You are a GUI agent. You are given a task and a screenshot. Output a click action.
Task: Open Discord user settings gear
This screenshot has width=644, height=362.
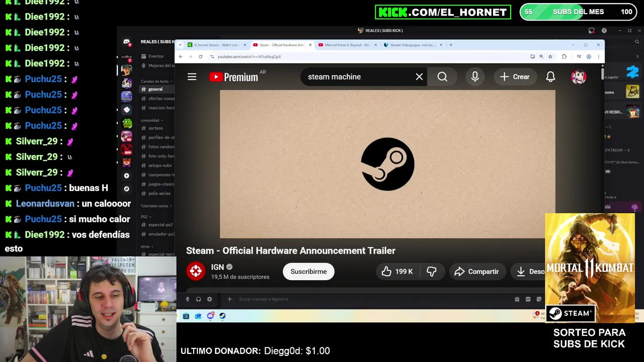[209, 299]
